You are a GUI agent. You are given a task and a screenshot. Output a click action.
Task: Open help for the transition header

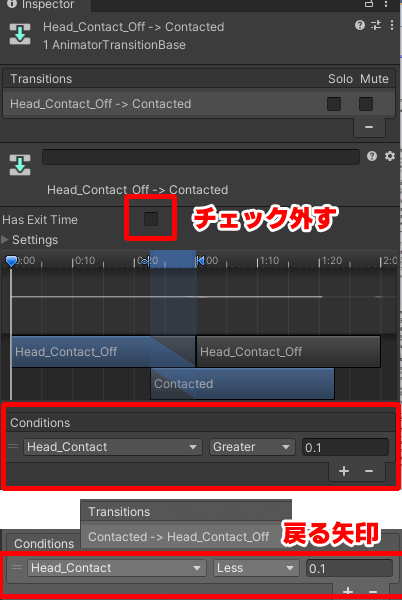360,25
